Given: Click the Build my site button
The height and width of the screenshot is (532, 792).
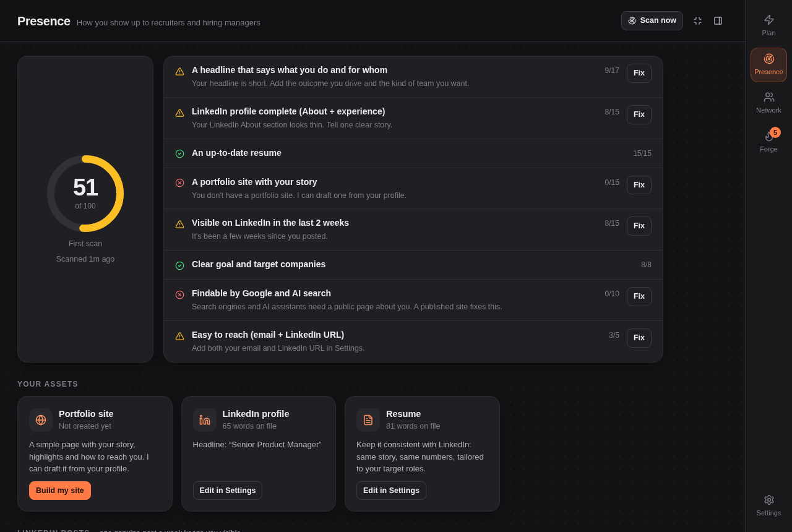Looking at the screenshot, I should (60, 491).
